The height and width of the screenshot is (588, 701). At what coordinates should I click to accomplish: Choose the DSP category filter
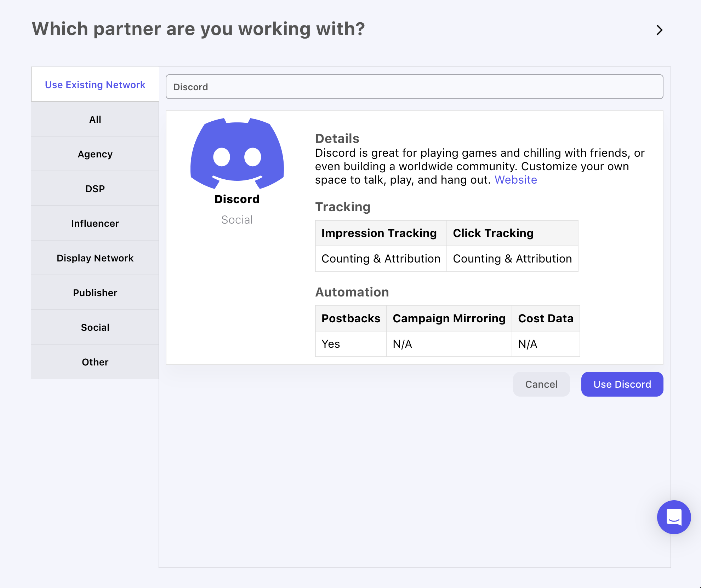[95, 189]
